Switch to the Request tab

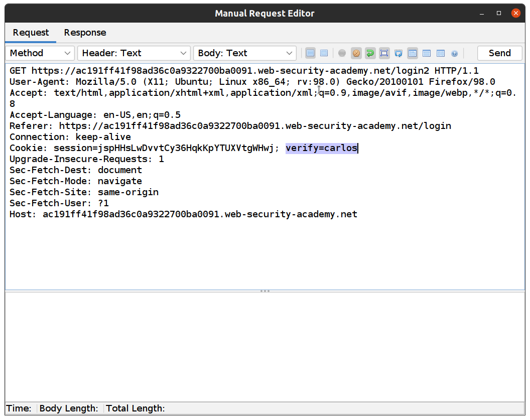tap(31, 33)
